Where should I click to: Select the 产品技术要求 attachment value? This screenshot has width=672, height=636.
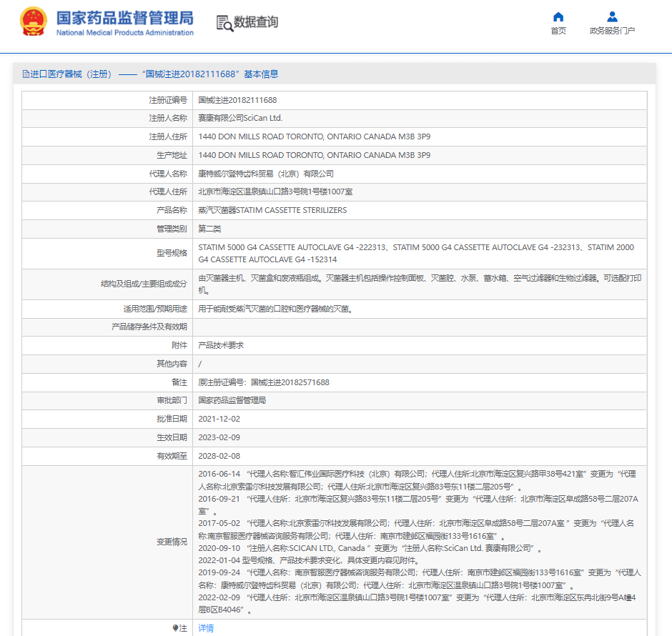click(221, 345)
